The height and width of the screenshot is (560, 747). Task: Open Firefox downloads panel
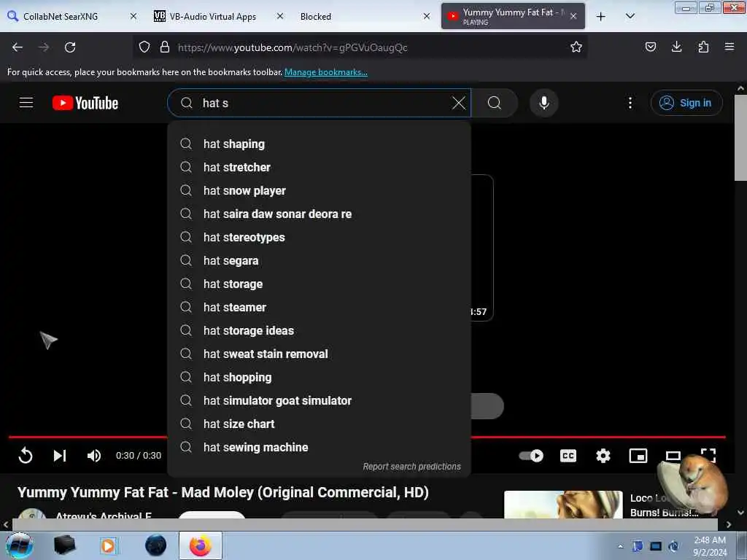(x=676, y=47)
